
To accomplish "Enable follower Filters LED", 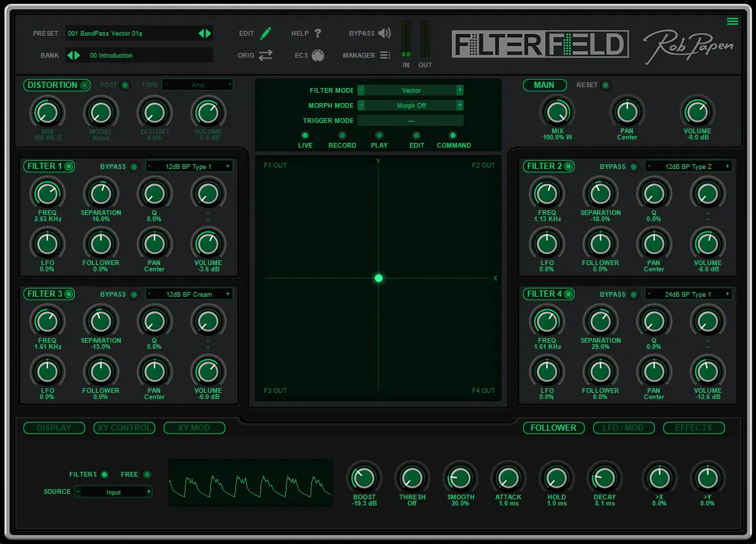I will click(104, 475).
